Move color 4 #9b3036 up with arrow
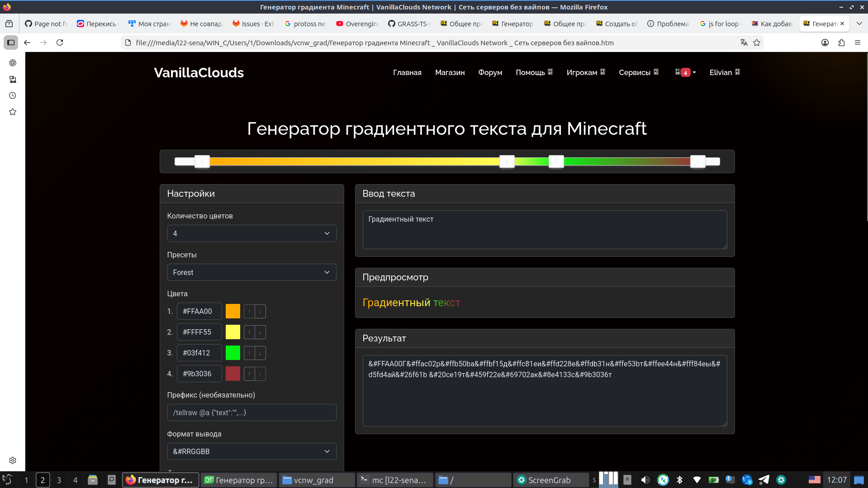Image resolution: width=868 pixels, height=488 pixels. pyautogui.click(x=249, y=374)
